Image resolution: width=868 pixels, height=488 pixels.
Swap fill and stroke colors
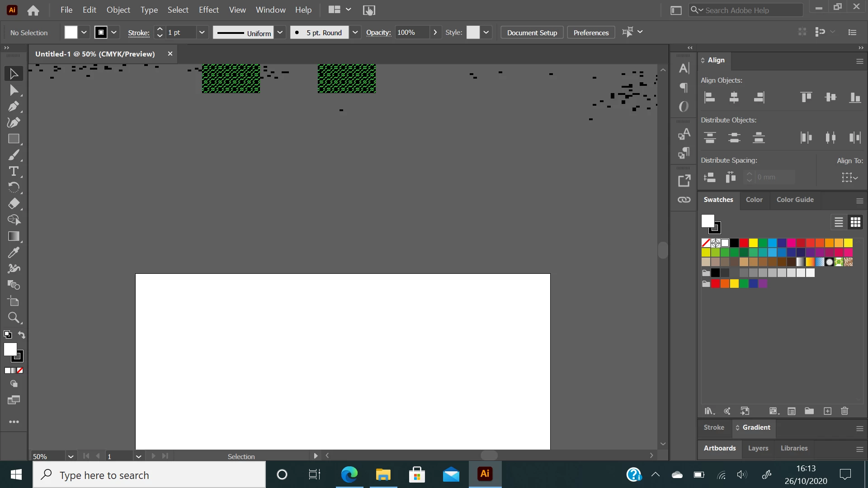[x=22, y=335]
